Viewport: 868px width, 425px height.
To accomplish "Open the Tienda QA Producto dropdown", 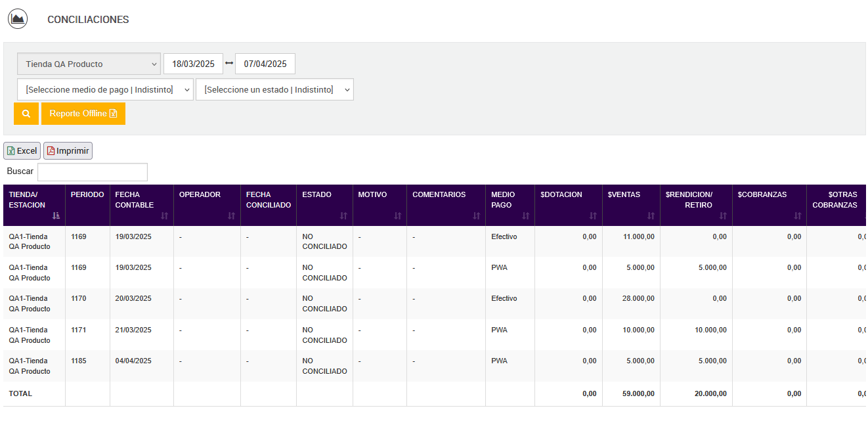I will click(x=89, y=64).
